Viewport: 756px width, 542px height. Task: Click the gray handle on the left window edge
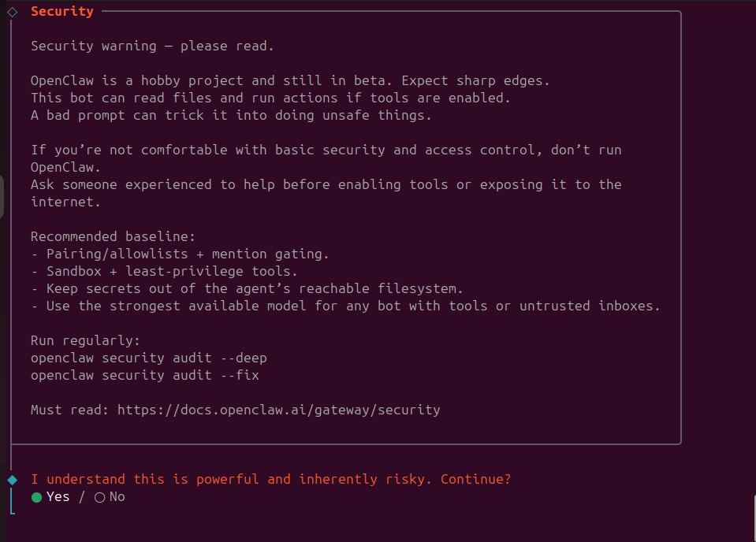click(x=2, y=197)
